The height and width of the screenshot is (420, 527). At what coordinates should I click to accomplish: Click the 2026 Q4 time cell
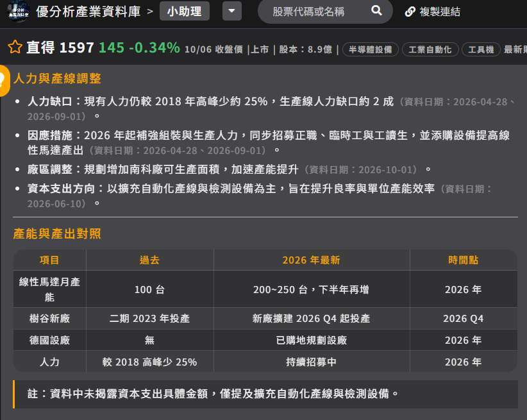[x=463, y=319]
